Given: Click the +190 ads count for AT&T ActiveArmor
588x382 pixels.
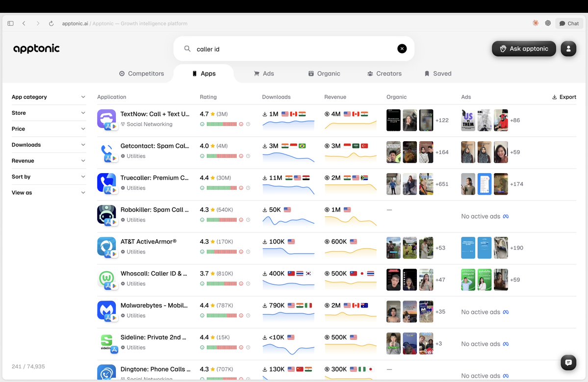Looking at the screenshot, I should tap(516, 248).
